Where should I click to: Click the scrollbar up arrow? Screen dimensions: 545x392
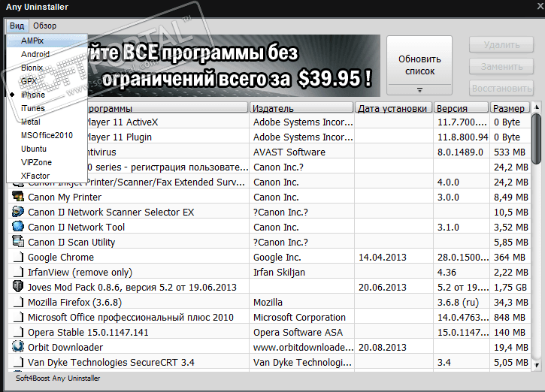(x=536, y=107)
